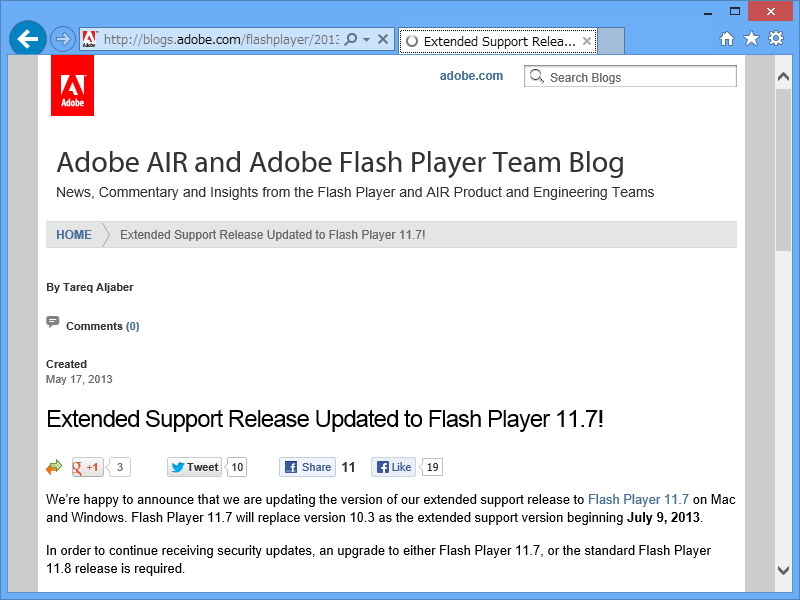The width and height of the screenshot is (800, 600).
Task: Click the Favorites star icon
Action: [752, 38]
